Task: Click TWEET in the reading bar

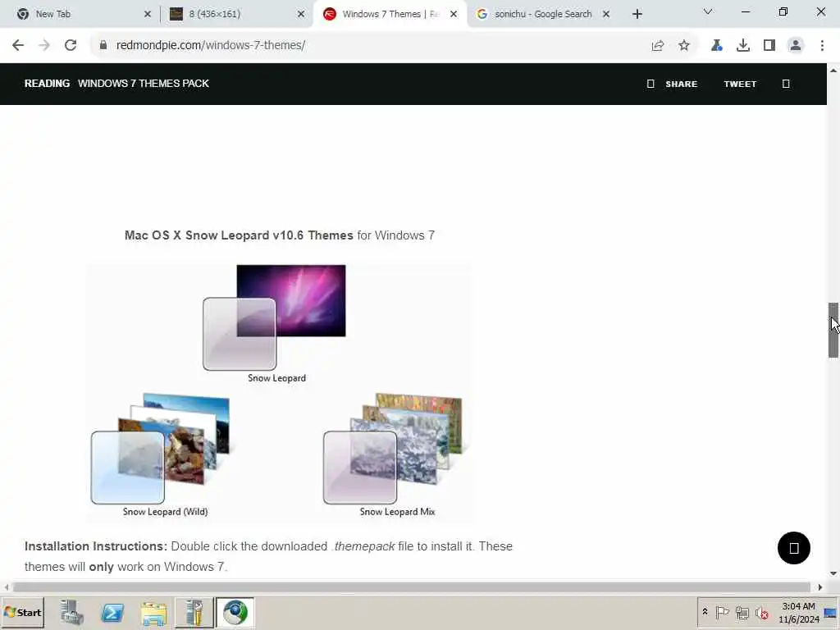Action: point(741,84)
